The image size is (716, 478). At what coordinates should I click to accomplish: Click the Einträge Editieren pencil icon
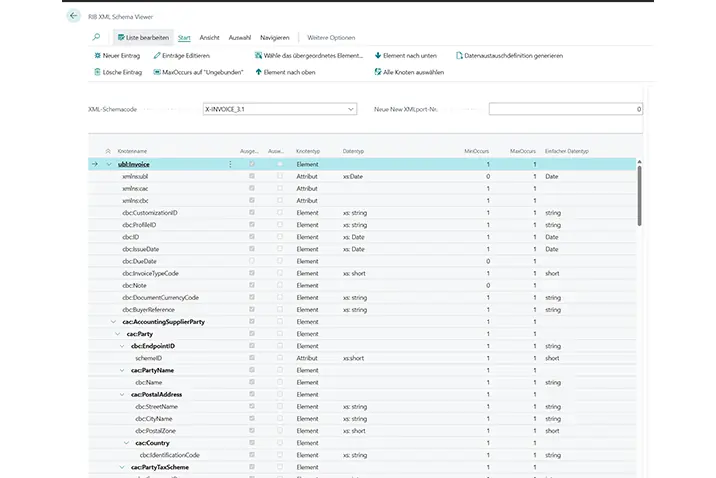[157, 55]
